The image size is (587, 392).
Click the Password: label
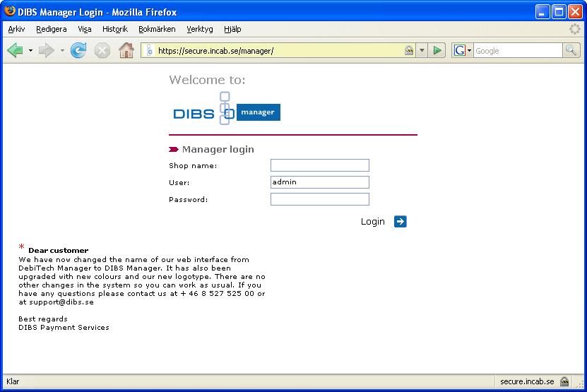[189, 199]
